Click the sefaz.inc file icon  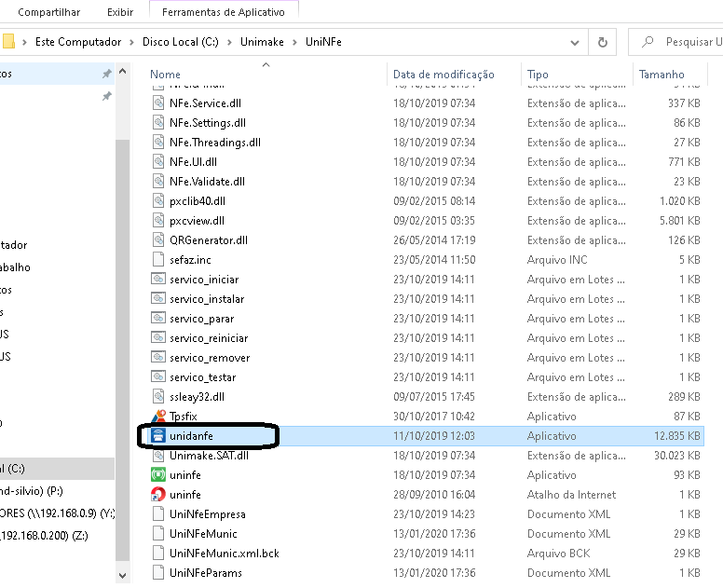pyautogui.click(x=158, y=260)
